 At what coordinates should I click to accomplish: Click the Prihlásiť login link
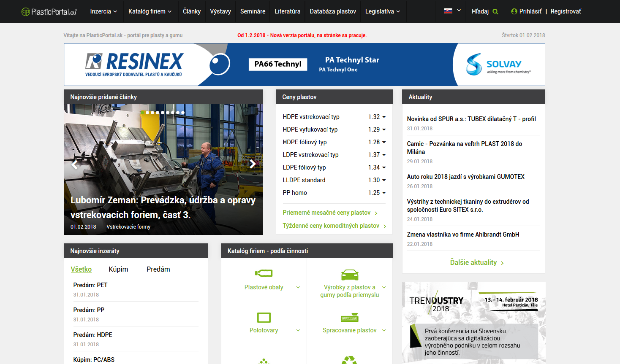pyautogui.click(x=530, y=11)
